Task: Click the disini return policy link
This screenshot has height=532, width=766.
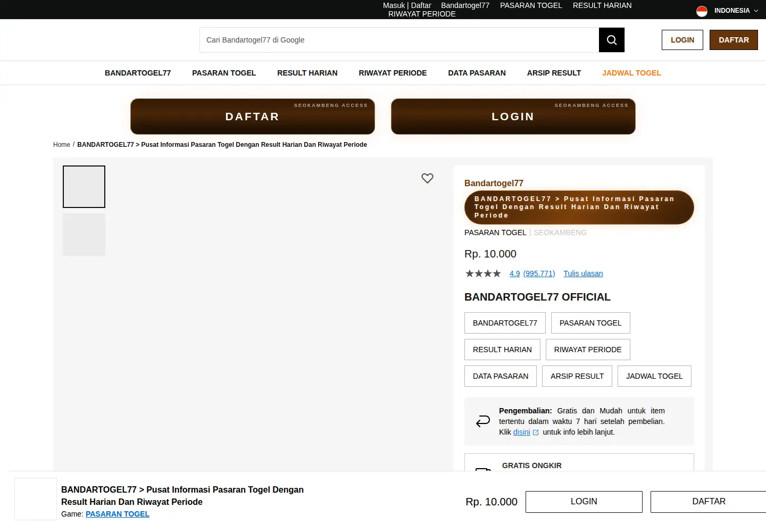Action: 521,433
